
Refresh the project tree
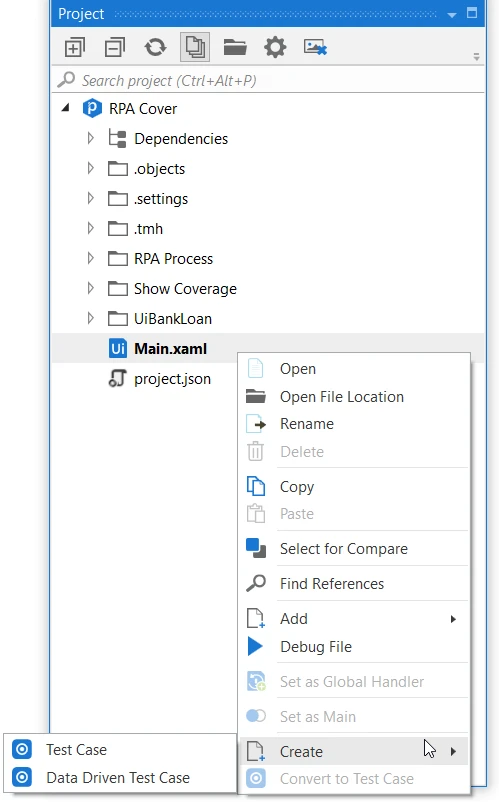click(155, 48)
